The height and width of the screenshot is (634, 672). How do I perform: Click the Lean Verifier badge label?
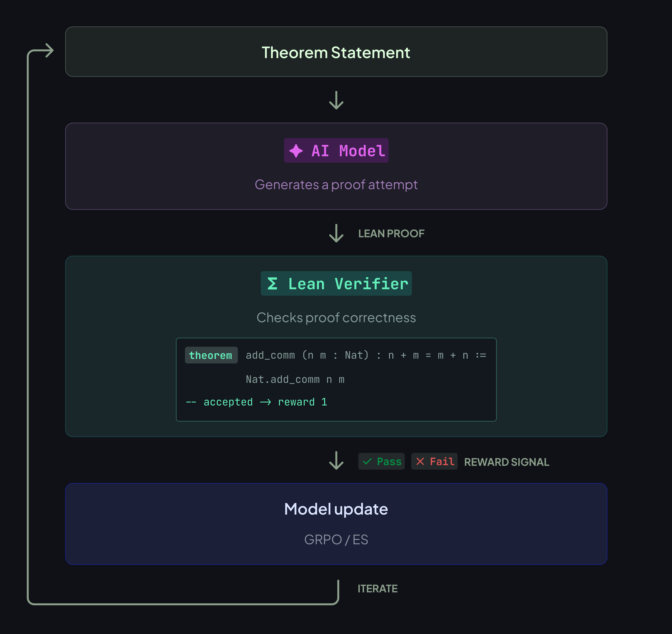click(348, 284)
